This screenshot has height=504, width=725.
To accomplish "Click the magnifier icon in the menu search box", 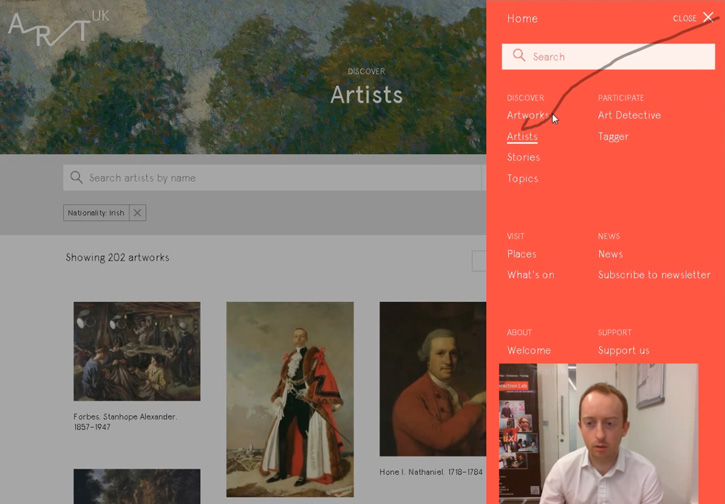I will 519,55.
